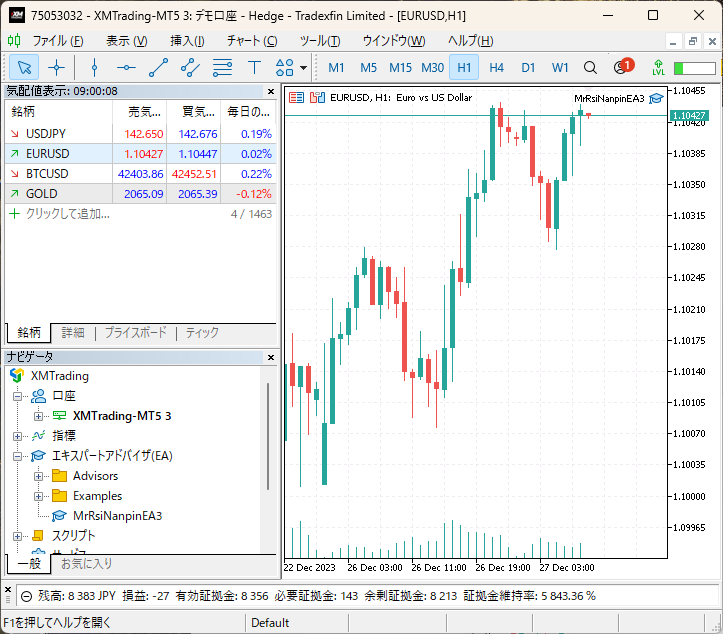Open the チャート(C) menu
Viewport: 723px width, 634px height.
(x=252, y=41)
